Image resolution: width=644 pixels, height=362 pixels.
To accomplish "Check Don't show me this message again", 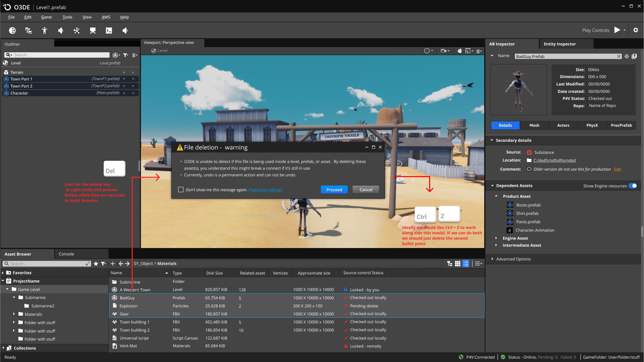I will [x=181, y=190].
